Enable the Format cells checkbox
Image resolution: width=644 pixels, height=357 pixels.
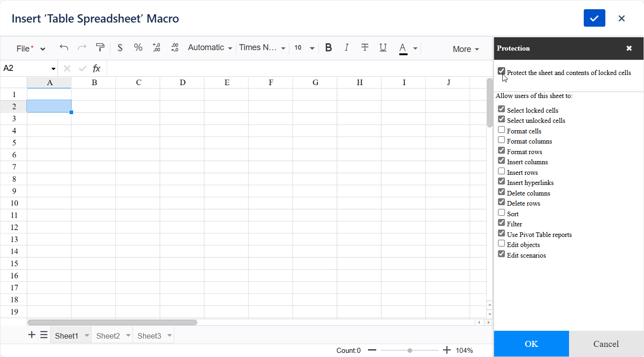point(501,130)
